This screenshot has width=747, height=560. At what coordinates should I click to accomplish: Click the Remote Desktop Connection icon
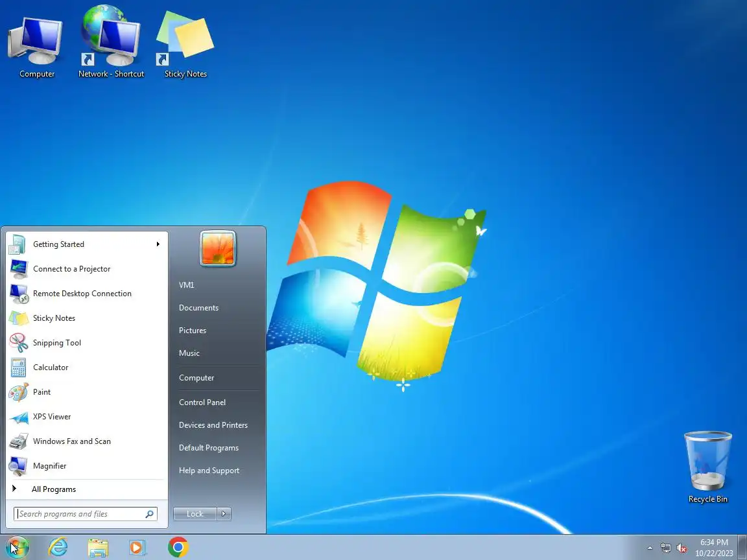[x=19, y=294]
